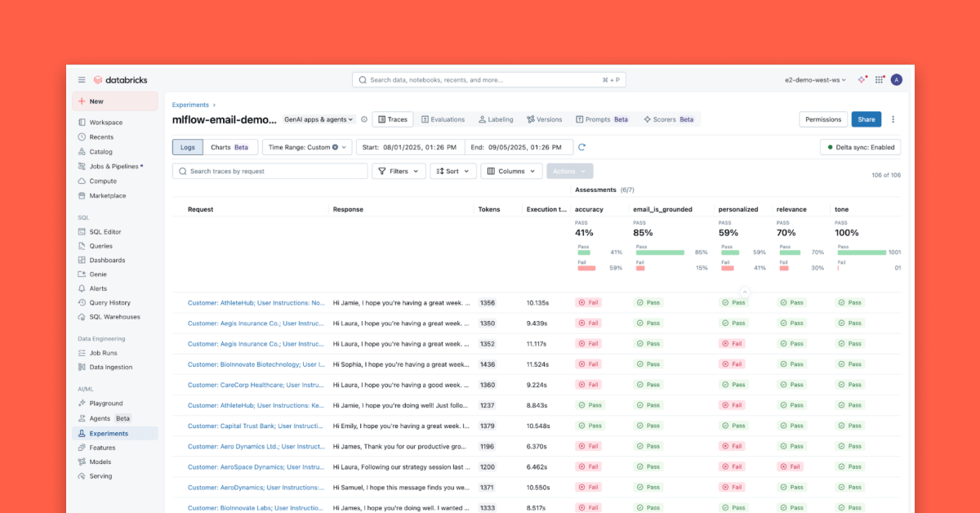This screenshot has height=513, width=980.
Task: Open Playground in the sidebar
Action: [x=105, y=404]
